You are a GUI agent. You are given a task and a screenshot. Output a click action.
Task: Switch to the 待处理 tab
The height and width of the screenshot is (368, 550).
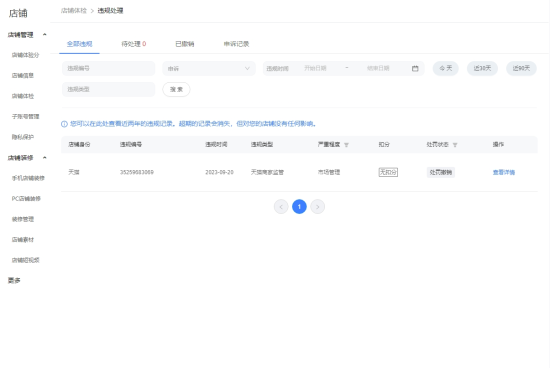134,44
